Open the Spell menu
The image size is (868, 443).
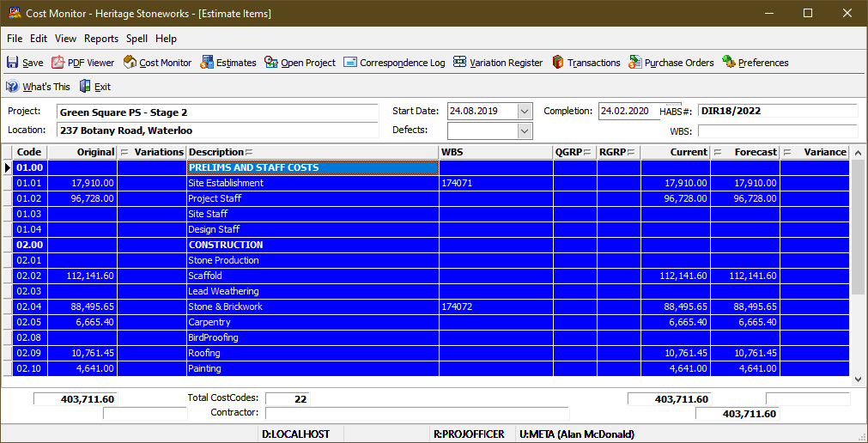tap(137, 39)
